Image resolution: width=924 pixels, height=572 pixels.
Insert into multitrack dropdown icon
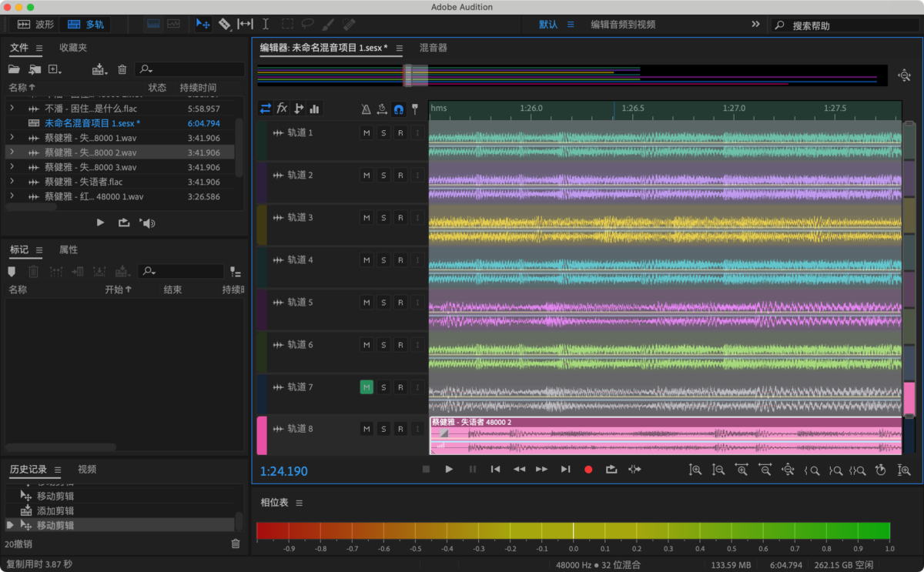pyautogui.click(x=101, y=69)
